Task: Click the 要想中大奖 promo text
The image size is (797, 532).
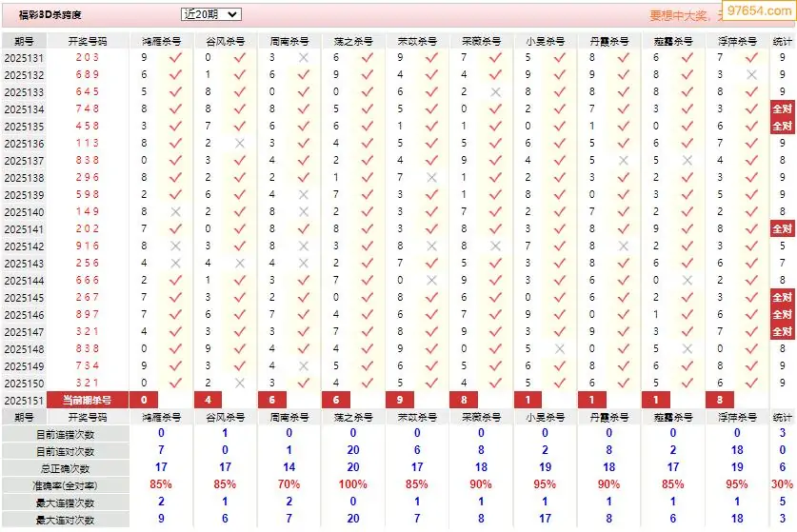Action: click(x=679, y=16)
